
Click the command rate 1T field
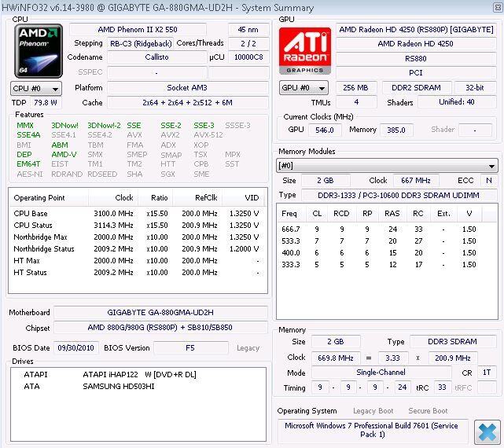[487, 373]
